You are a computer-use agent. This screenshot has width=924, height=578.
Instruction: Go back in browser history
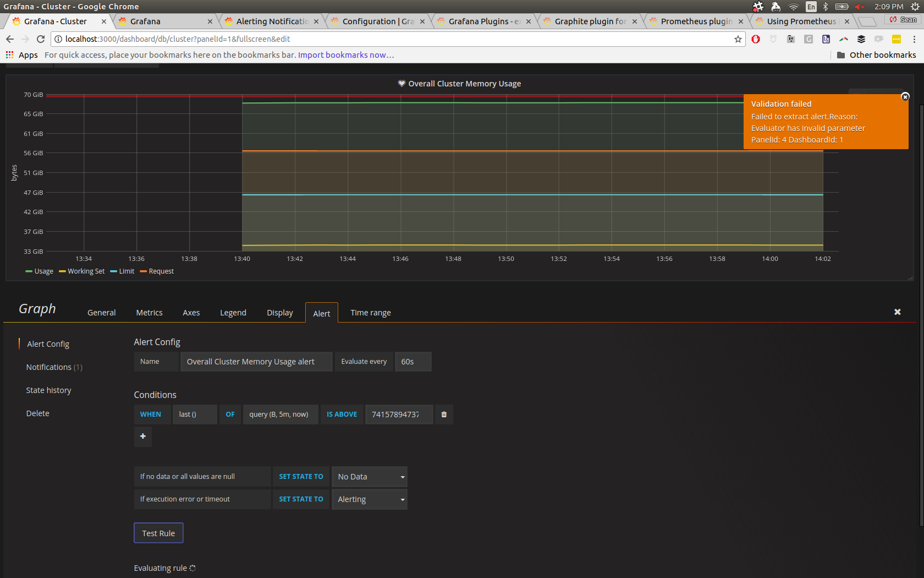point(10,39)
